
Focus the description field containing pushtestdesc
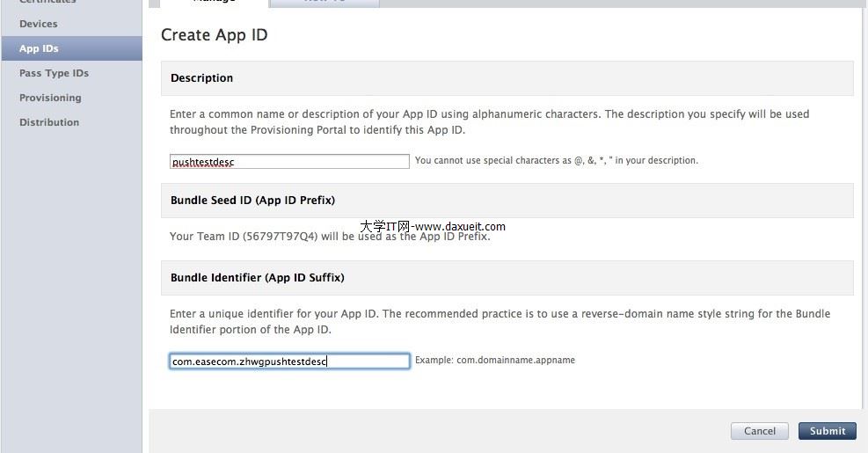[x=289, y=162]
